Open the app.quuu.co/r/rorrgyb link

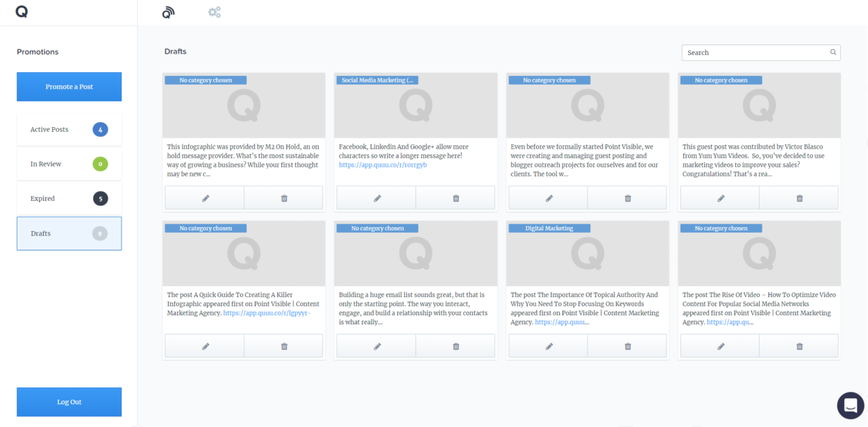[383, 165]
